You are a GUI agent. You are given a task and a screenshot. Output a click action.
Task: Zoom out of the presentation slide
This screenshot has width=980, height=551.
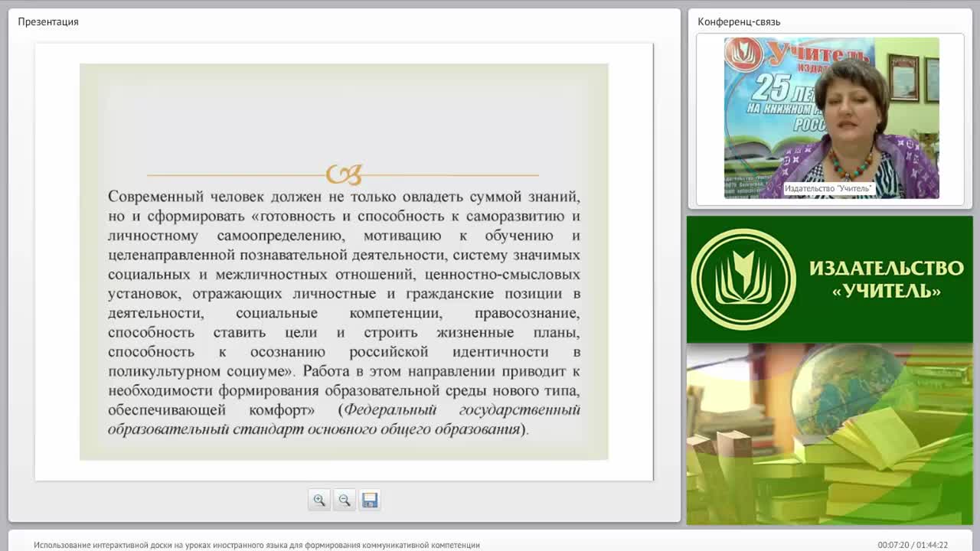(344, 500)
